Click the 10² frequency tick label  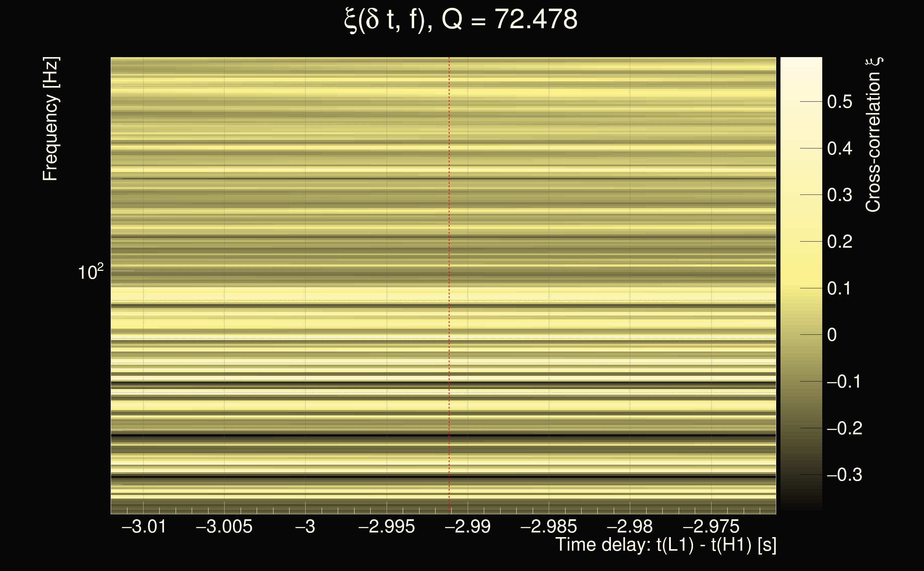91,272
